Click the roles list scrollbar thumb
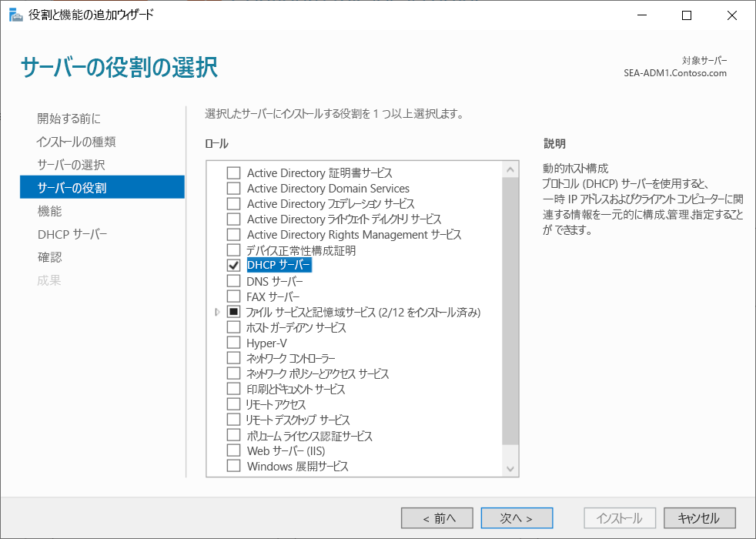 click(x=510, y=311)
